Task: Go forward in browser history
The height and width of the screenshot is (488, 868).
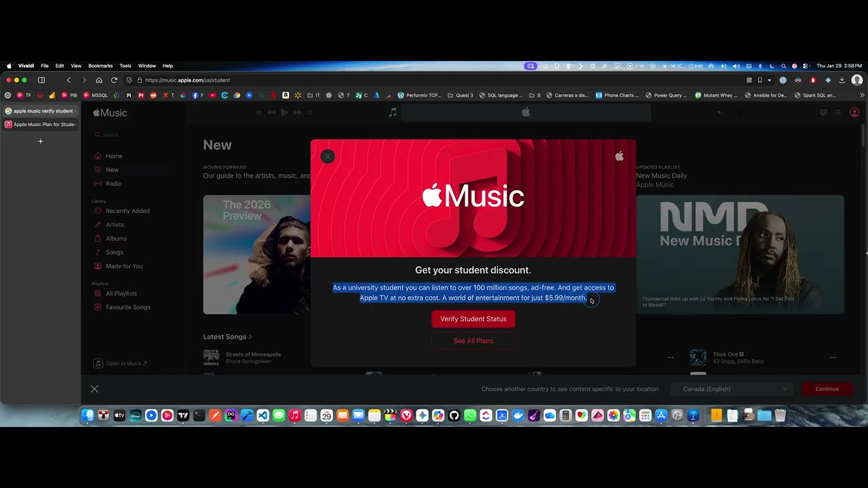Action: pos(83,80)
